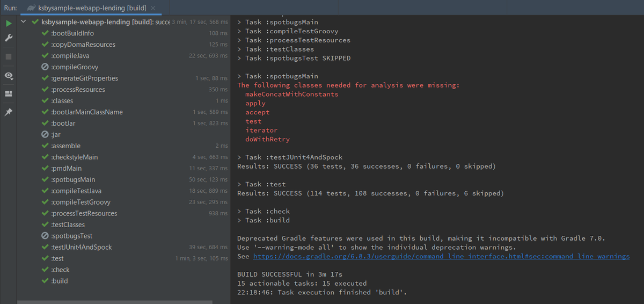
Task: Select the :bootBuildInfo task row
Action: coord(124,33)
